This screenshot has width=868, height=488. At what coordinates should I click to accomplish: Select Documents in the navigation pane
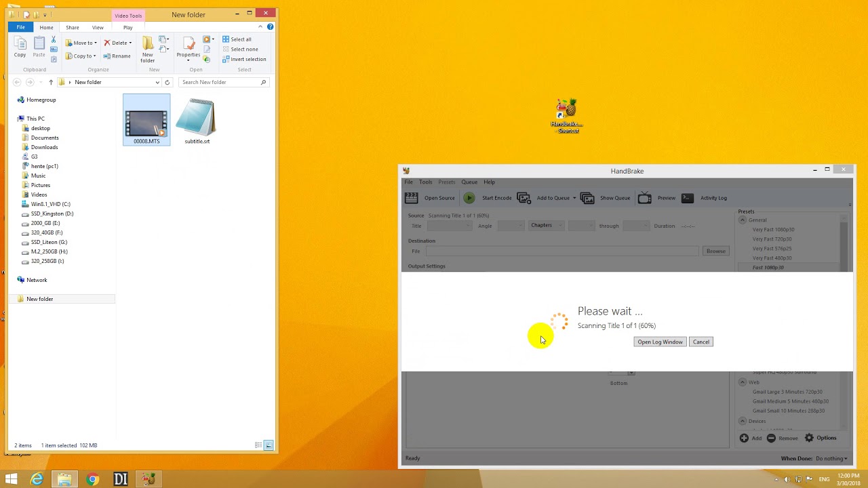pos(45,138)
